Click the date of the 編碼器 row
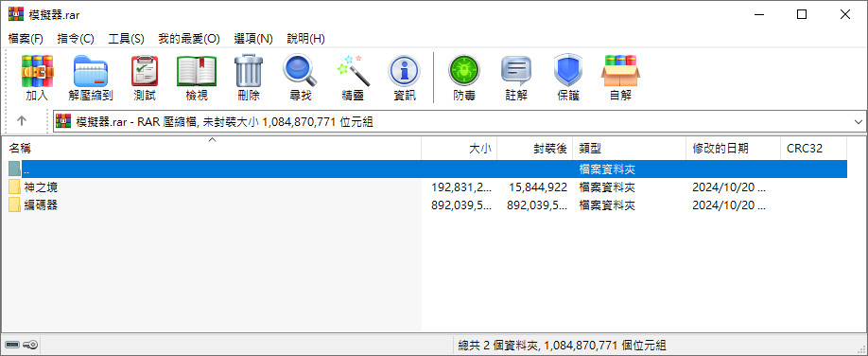The height and width of the screenshot is (356, 868). (x=729, y=205)
